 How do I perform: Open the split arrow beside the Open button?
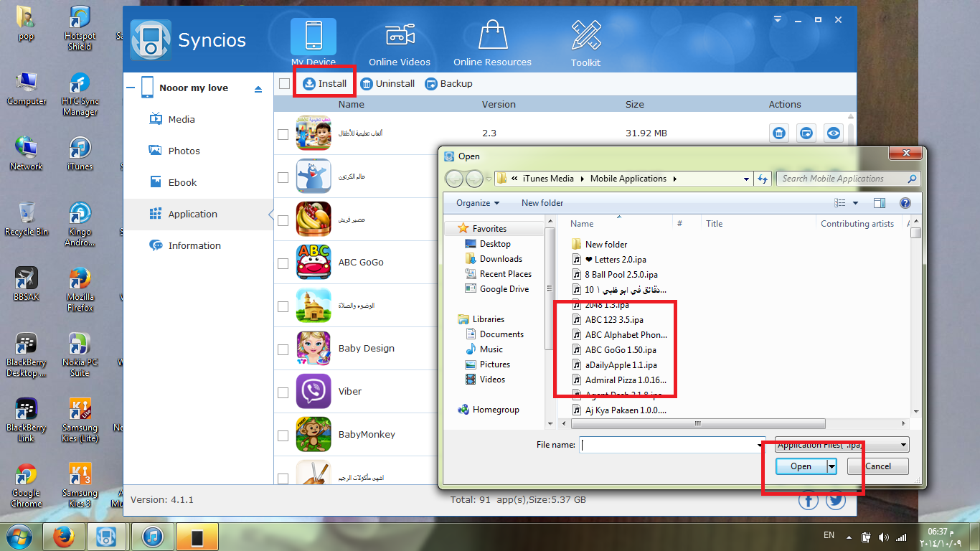click(831, 466)
